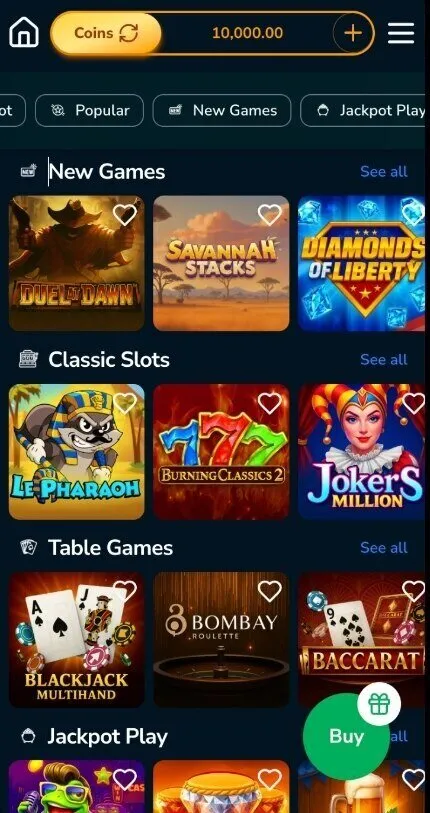
Task: Favorite Blackjack Multihand heart icon
Action: click(x=124, y=591)
